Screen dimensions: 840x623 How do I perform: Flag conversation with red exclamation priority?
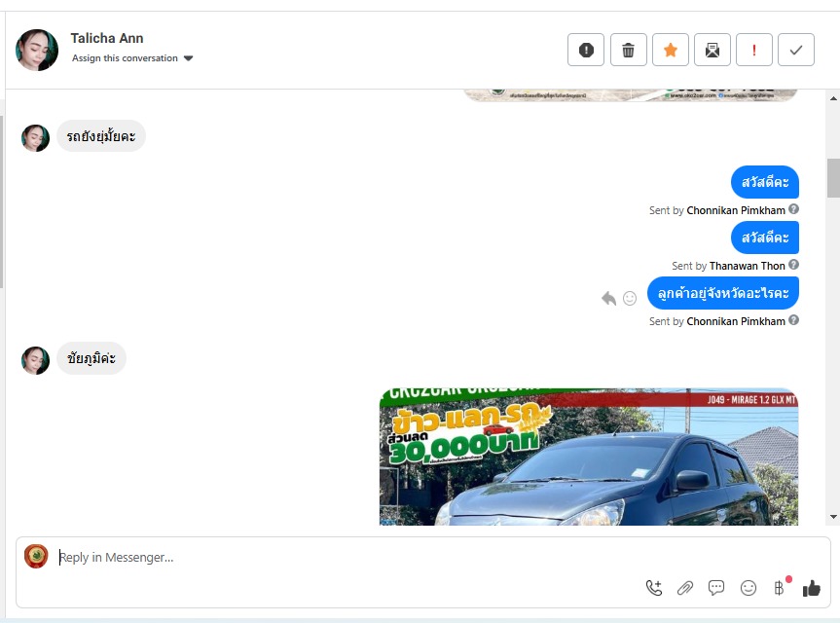(753, 50)
